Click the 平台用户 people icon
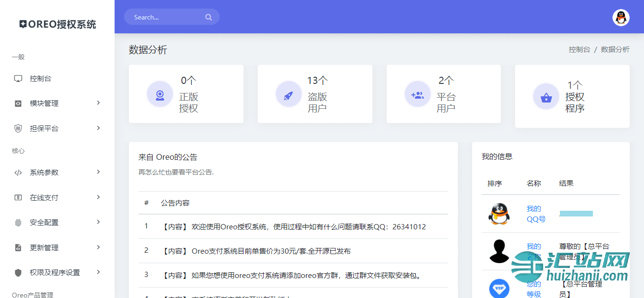 tap(418, 94)
